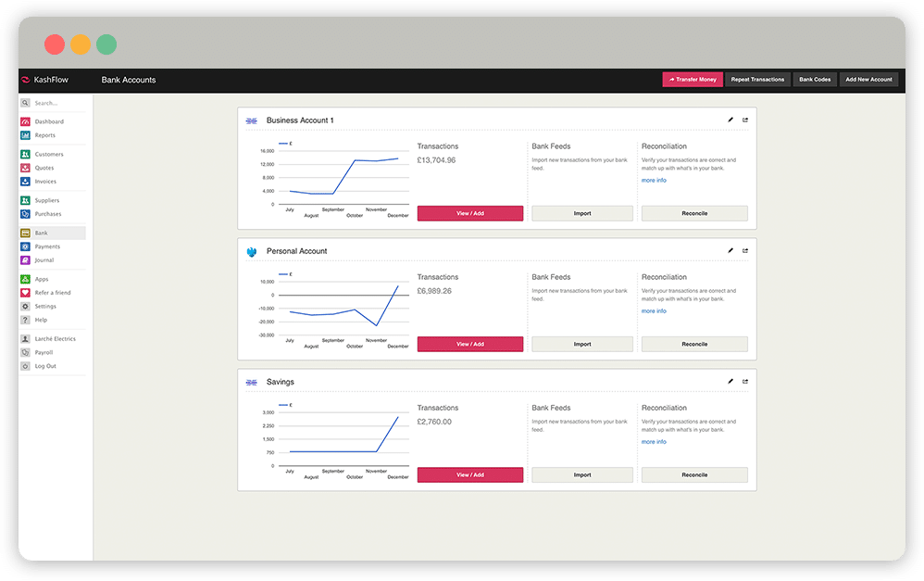This screenshot has width=924, height=581.
Task: Click View / Add for Business Account 1
Action: (470, 213)
